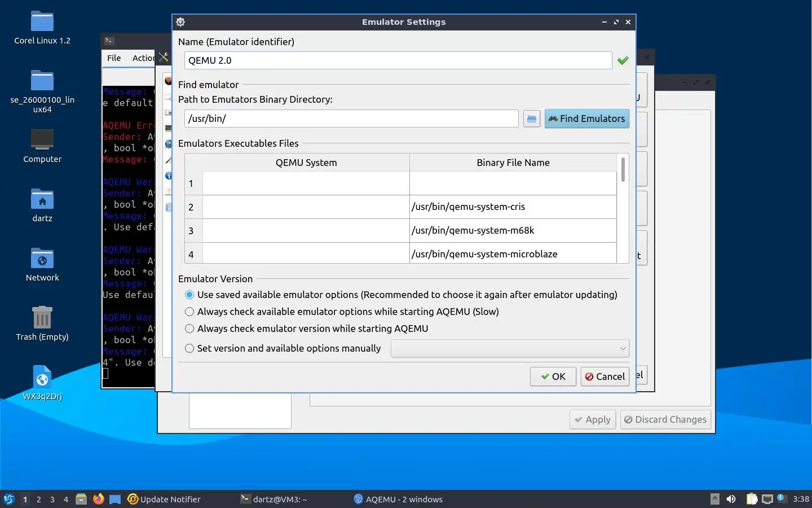Select the Network desktop icon
This screenshot has width=812, height=508.
pos(42,265)
